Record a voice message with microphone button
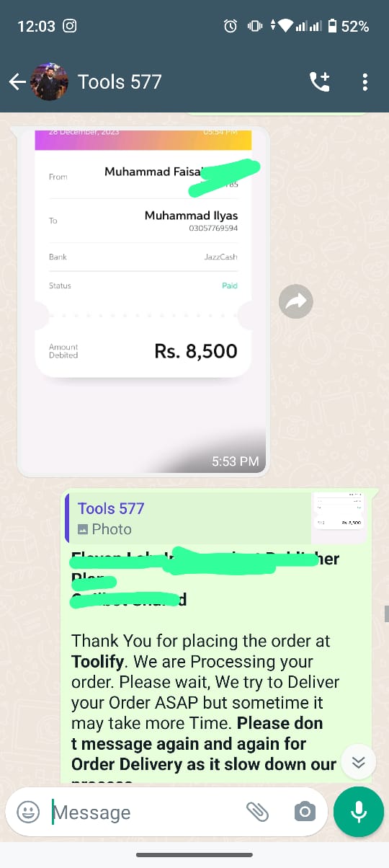Viewport: 389px width, 868px height. [359, 812]
